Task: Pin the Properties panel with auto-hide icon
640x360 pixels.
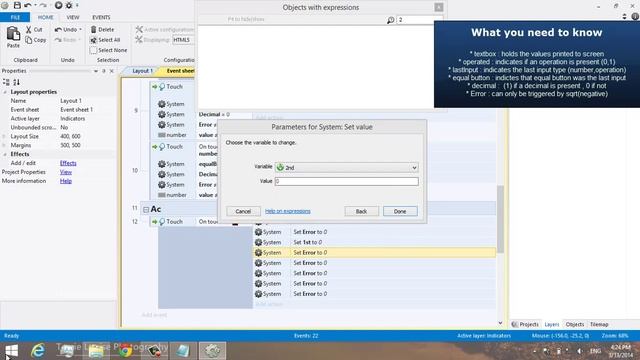Action: (x=104, y=71)
